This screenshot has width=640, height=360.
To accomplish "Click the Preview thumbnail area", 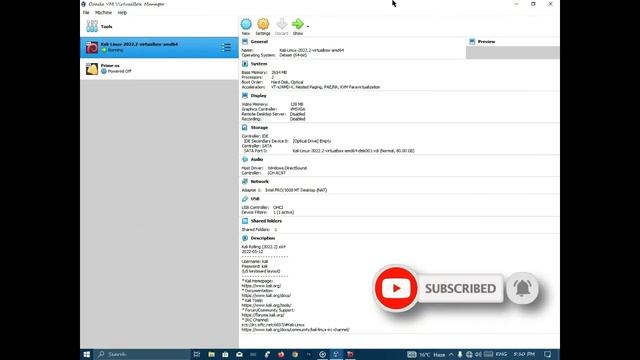I will [x=513, y=53].
